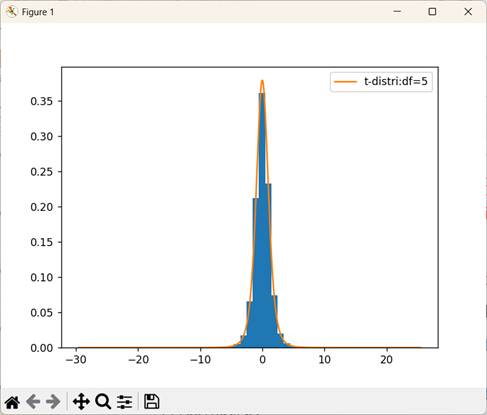Save the figure with floppy disk icon
The height and width of the screenshot is (415, 487).
click(x=152, y=401)
